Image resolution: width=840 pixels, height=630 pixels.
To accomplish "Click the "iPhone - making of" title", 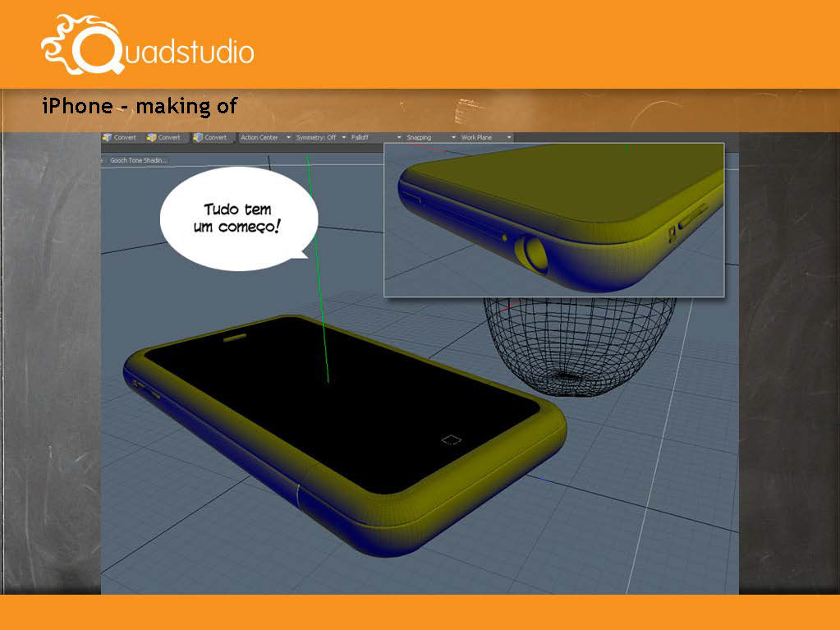I will pyautogui.click(x=140, y=106).
